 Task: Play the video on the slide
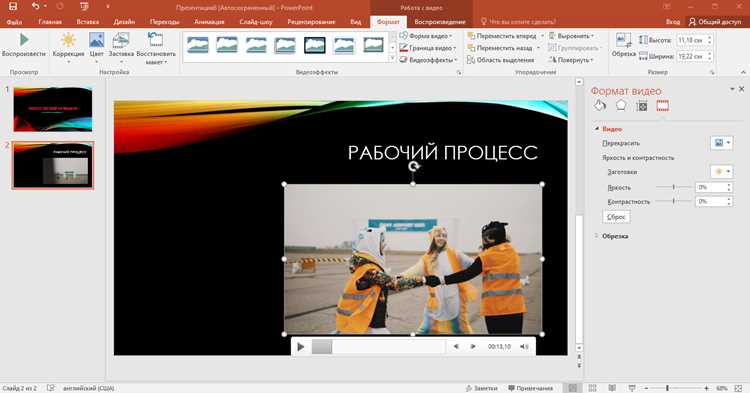click(x=300, y=347)
